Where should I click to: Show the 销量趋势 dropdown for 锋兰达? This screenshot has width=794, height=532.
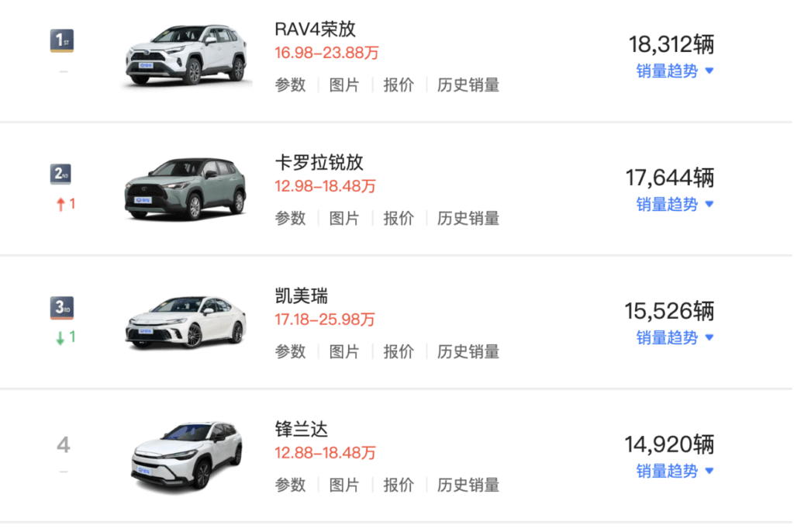(x=674, y=472)
